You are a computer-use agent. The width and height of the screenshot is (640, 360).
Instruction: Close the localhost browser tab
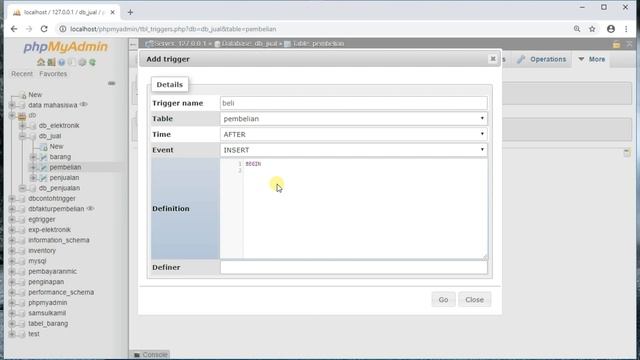point(113,12)
